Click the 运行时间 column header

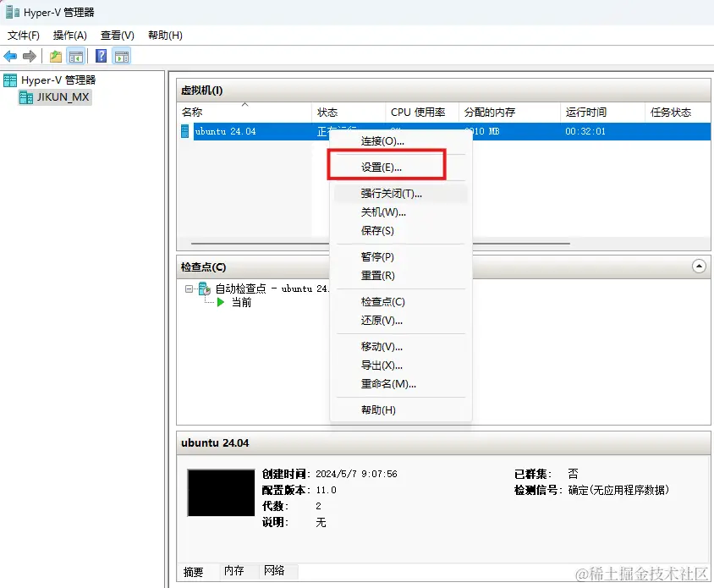point(602,112)
